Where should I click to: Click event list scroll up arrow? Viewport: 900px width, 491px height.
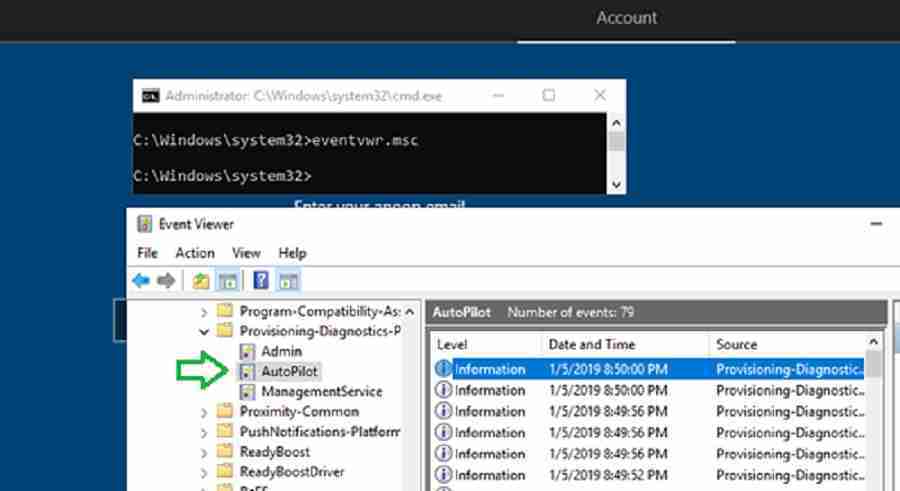coord(874,342)
